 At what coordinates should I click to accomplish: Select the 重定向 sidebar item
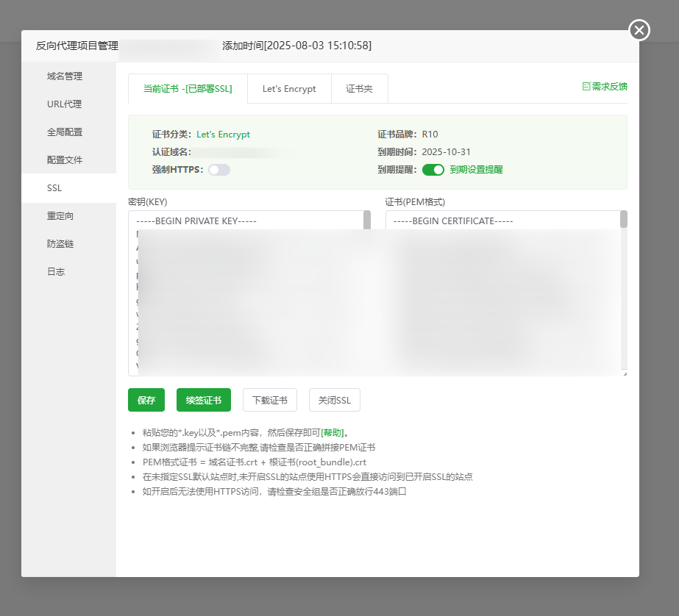60,216
